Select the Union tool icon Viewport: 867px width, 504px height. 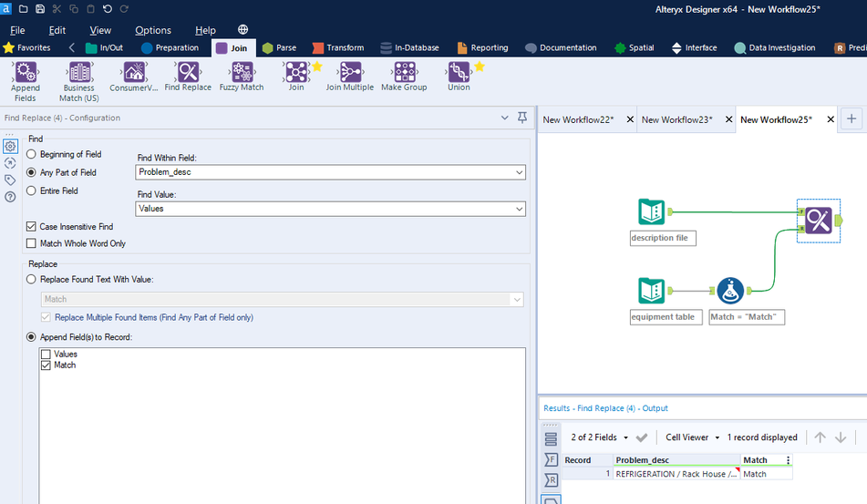(459, 72)
